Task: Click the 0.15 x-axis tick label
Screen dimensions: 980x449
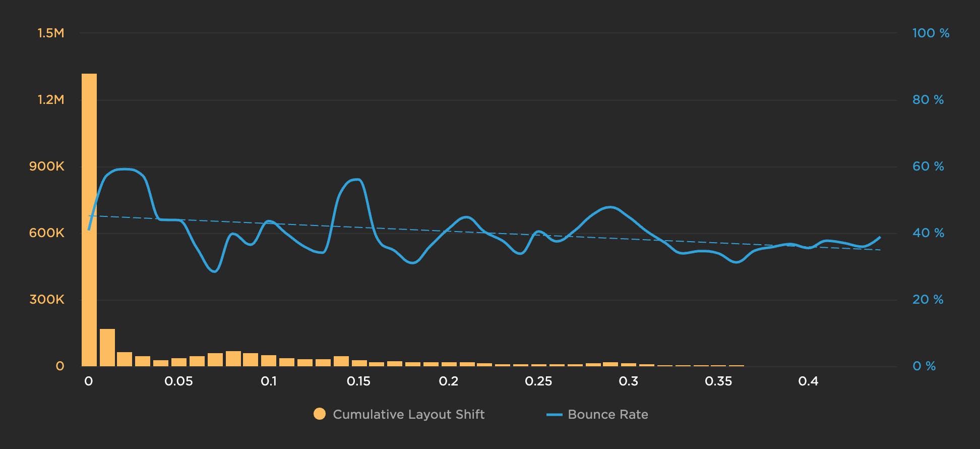Action: pyautogui.click(x=358, y=381)
